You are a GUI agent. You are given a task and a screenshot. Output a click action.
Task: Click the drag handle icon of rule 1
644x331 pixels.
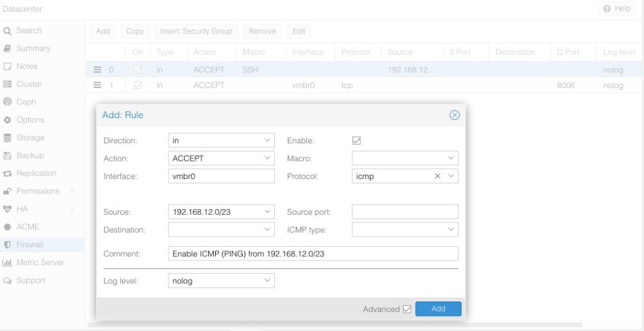click(97, 85)
